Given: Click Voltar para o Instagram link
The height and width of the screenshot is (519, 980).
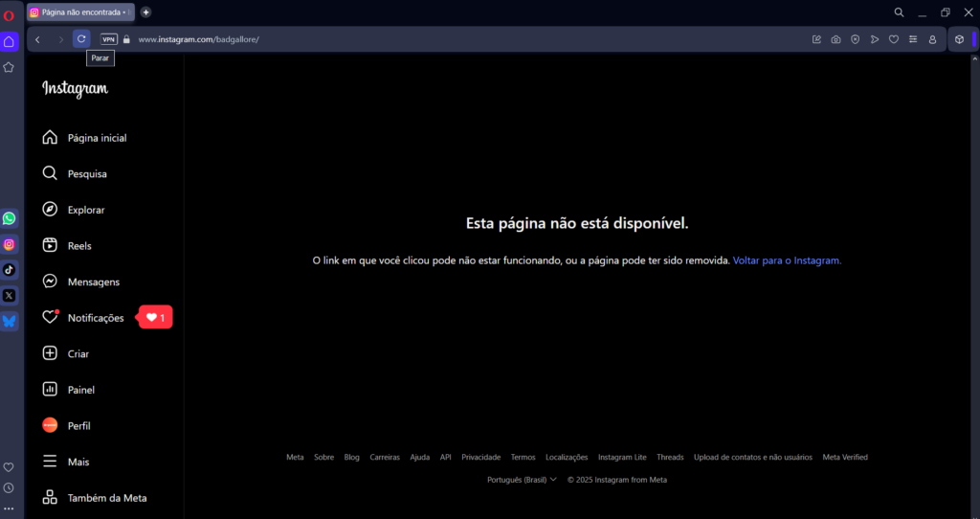Looking at the screenshot, I should point(787,260).
